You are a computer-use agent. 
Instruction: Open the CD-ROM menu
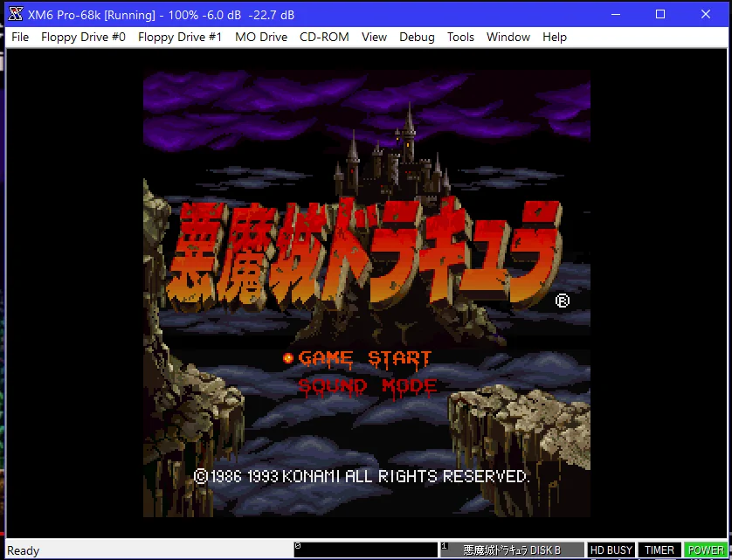[x=324, y=37]
